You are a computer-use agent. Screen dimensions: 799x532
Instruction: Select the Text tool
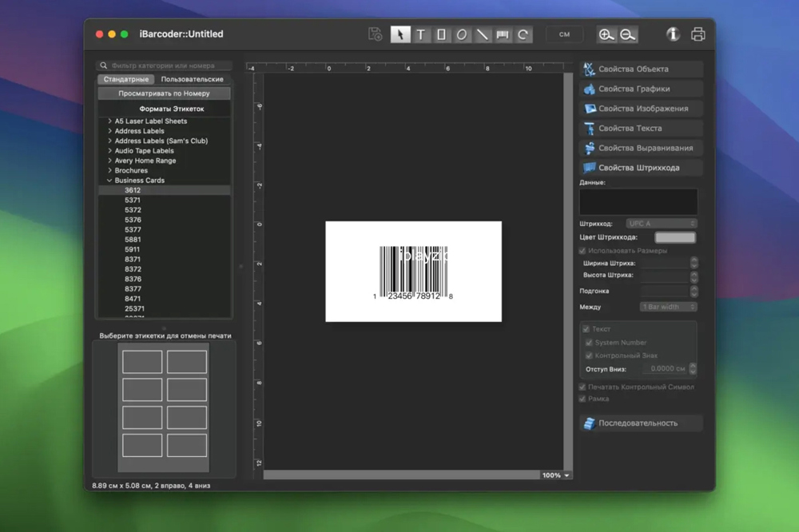point(421,34)
